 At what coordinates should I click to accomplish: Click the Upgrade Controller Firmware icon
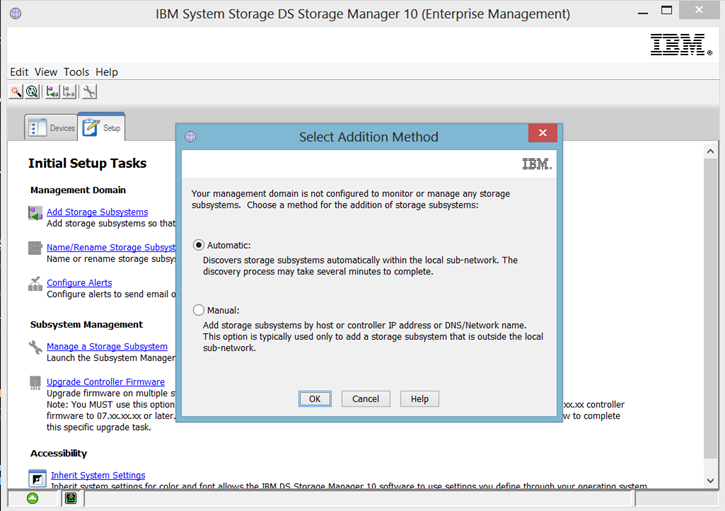(35, 382)
